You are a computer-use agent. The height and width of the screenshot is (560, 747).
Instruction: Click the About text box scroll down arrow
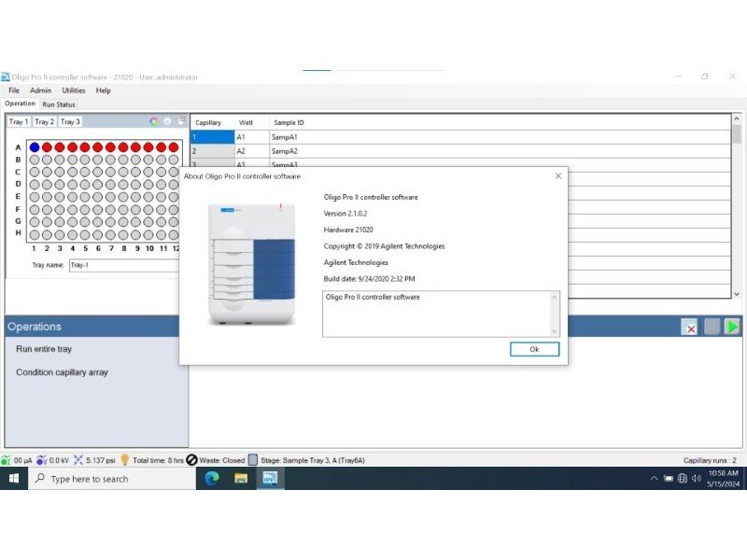554,331
